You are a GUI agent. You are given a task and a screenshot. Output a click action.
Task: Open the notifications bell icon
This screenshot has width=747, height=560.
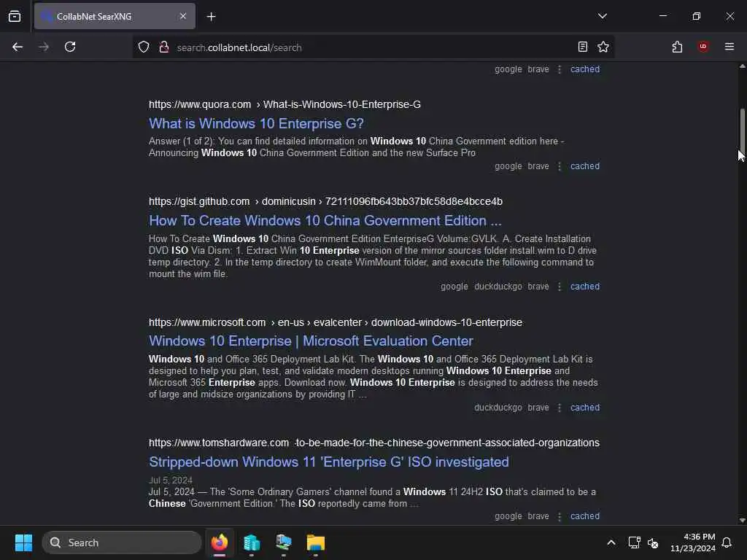pos(727,542)
